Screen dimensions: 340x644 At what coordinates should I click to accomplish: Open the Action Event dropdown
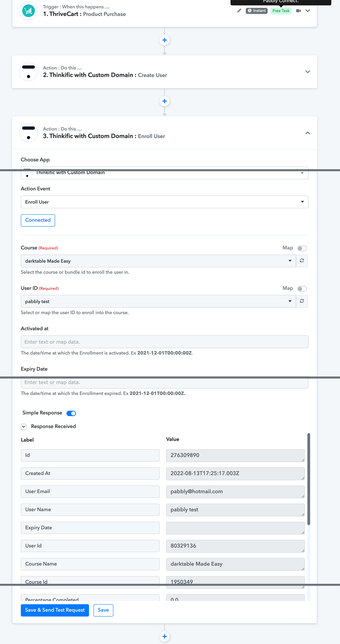coord(164,202)
